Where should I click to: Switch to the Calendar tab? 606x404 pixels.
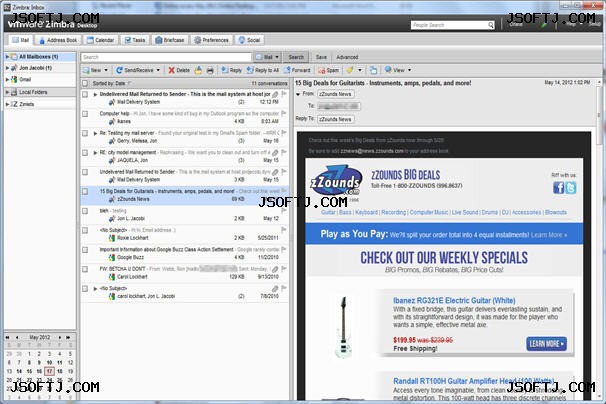tap(100, 40)
